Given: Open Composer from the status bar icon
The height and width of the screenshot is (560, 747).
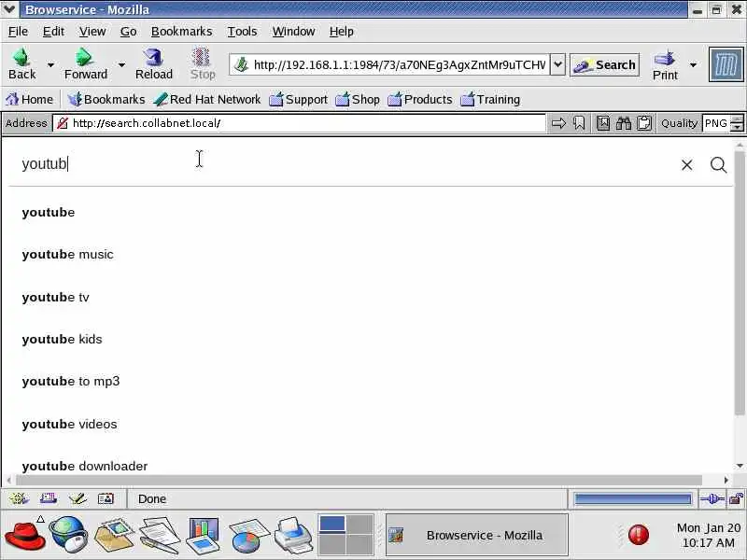Looking at the screenshot, I should 78,498.
